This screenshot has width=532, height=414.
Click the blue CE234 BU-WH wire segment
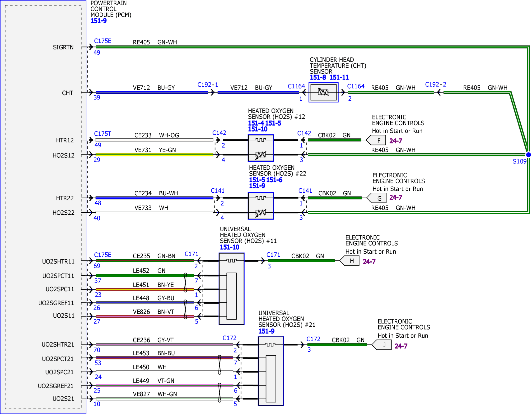154,198
